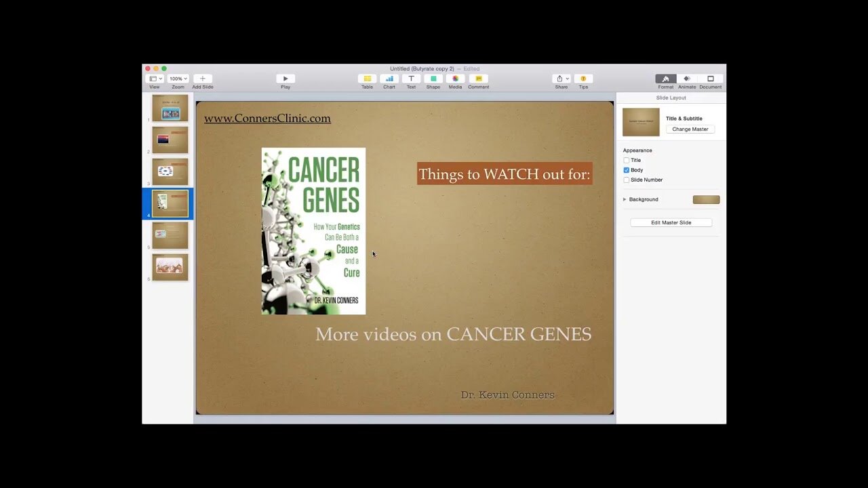Screen dimensions: 868x488
Task: Open the View options icon
Action: pyautogui.click(x=155, y=79)
